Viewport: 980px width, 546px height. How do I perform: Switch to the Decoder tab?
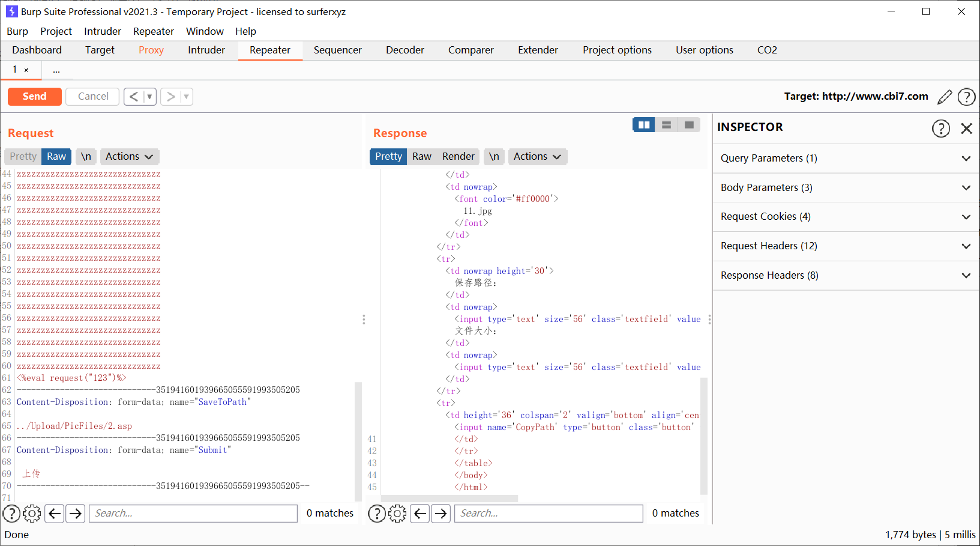(405, 50)
